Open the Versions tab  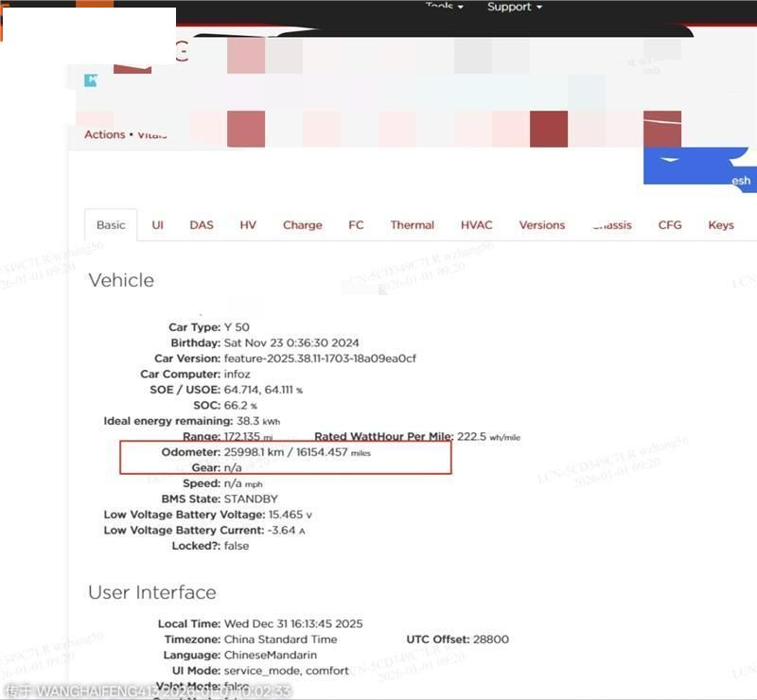(541, 225)
